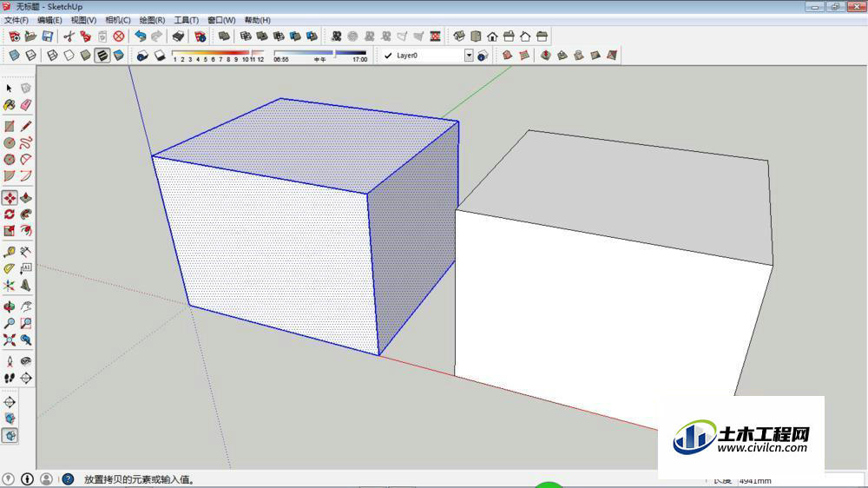
Task: Open the 视图(V) menu
Action: pos(83,20)
